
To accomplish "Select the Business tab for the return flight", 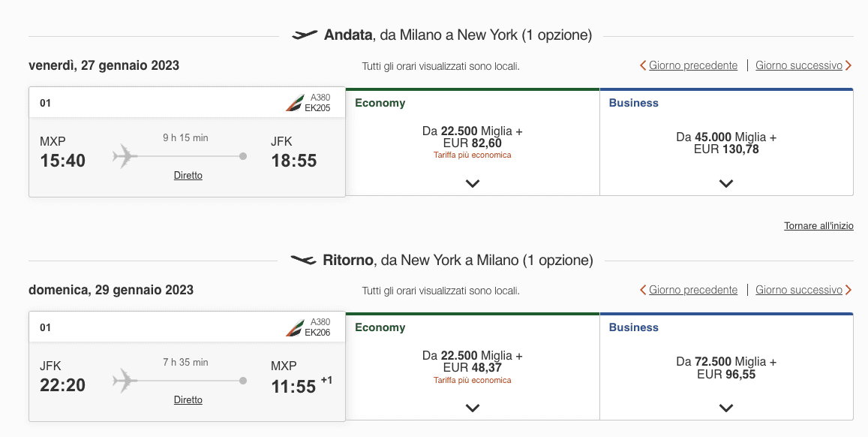I will click(633, 327).
